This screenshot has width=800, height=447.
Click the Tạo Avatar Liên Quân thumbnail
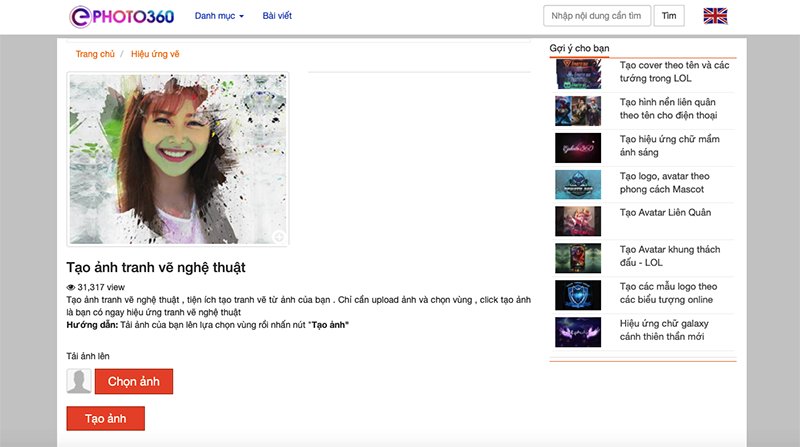coord(578,220)
